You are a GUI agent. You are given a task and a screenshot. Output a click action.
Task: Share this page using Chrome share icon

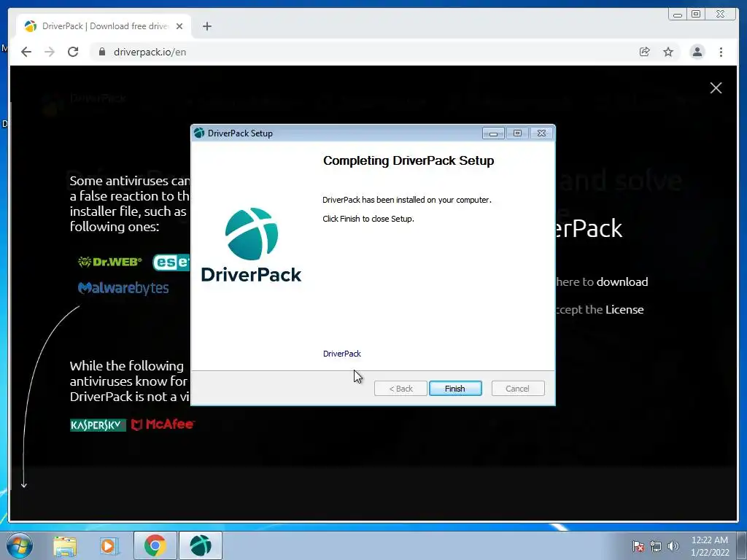tap(645, 52)
